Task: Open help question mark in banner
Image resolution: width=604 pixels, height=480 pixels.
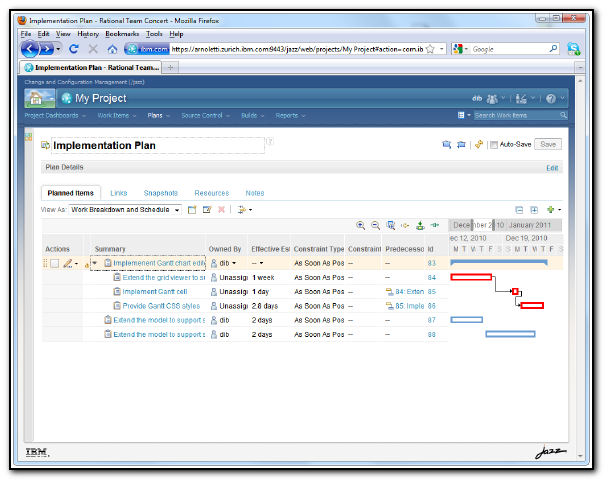Action: 551,99
